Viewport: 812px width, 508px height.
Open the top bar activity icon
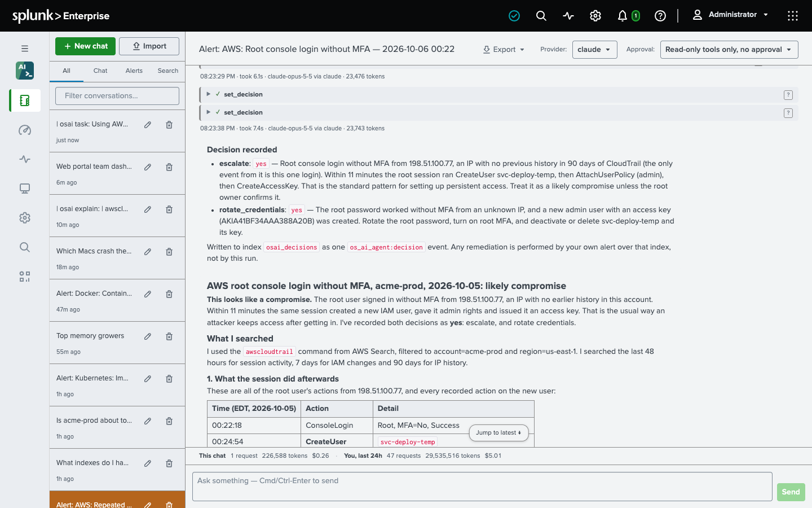(568, 16)
